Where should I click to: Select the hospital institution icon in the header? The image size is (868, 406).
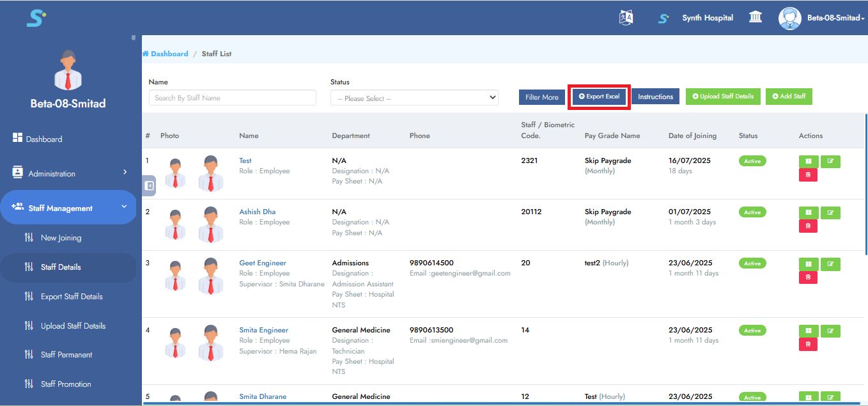[755, 17]
